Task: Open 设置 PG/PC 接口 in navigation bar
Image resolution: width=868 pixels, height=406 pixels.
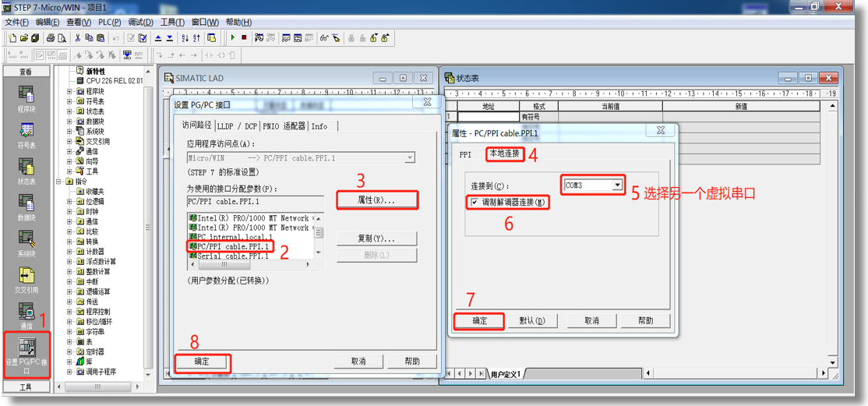Action: tap(26, 355)
